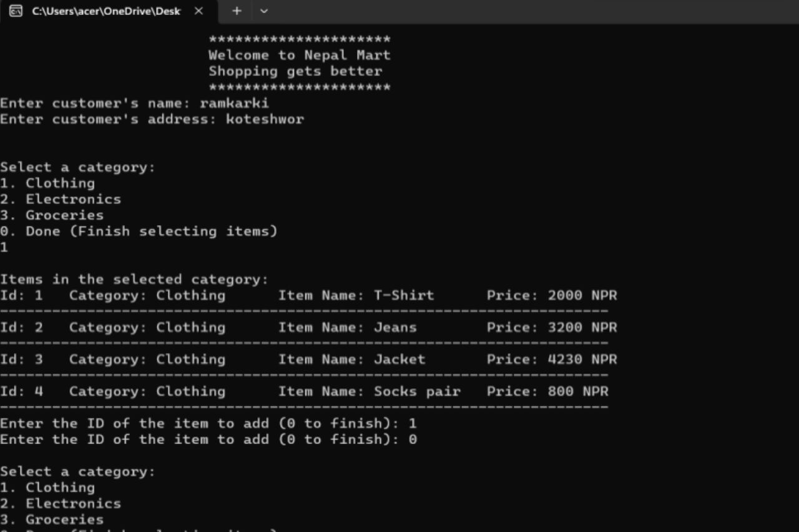Screen dimensions: 799x532
Task: Click the lower "Select a category:" prompt
Action: click(77, 472)
